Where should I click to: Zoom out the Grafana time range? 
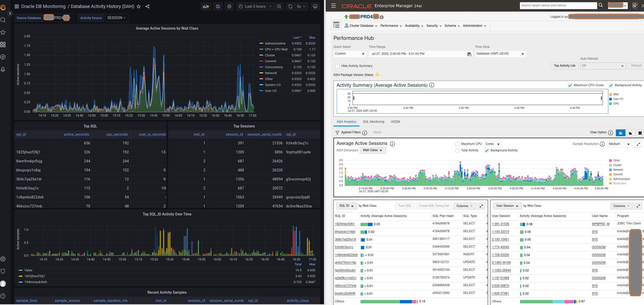pos(279,6)
